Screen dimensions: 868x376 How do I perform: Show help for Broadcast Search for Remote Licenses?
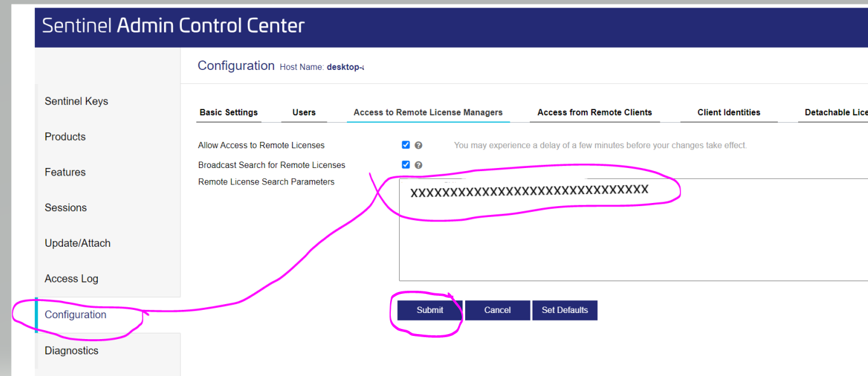coord(418,165)
